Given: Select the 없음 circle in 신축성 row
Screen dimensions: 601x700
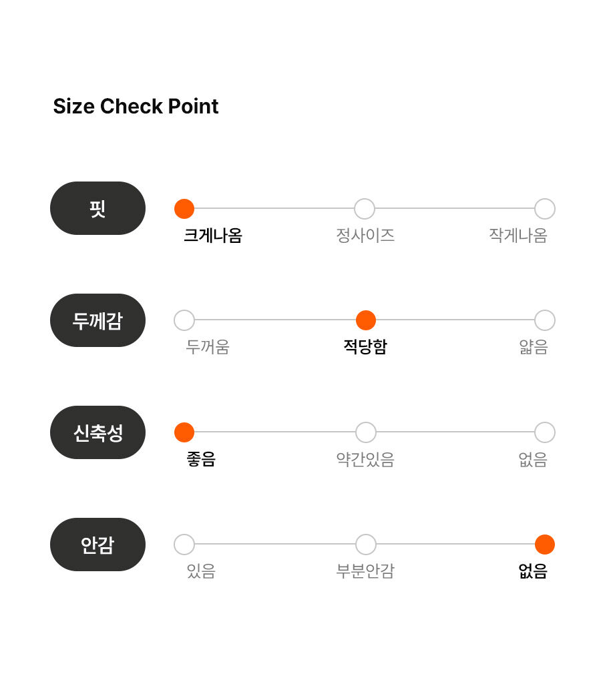Looking at the screenshot, I should point(545,432).
